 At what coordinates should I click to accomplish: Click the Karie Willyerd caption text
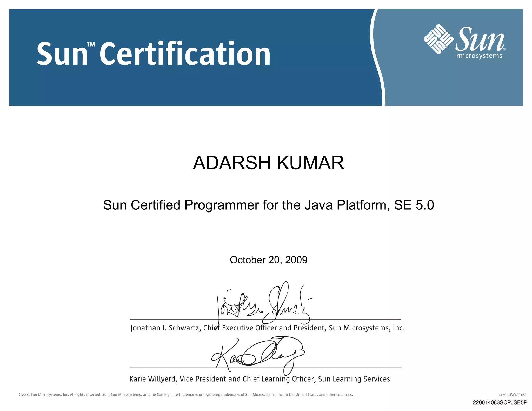point(260,379)
